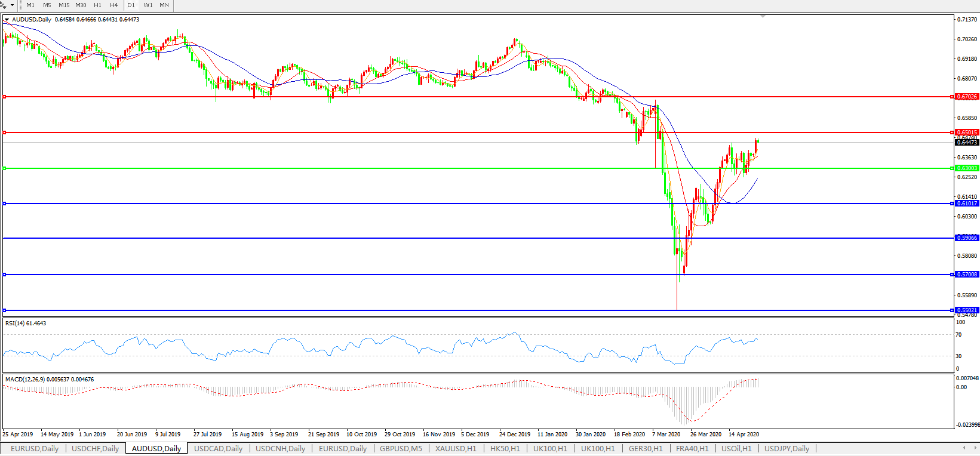The image size is (980, 456).
Task: Select the M15 timeframe button
Action: tap(64, 5)
